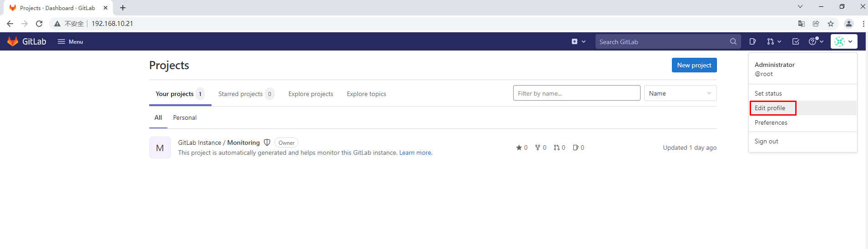Click the project's star count icon
The image size is (868, 249).
[519, 147]
